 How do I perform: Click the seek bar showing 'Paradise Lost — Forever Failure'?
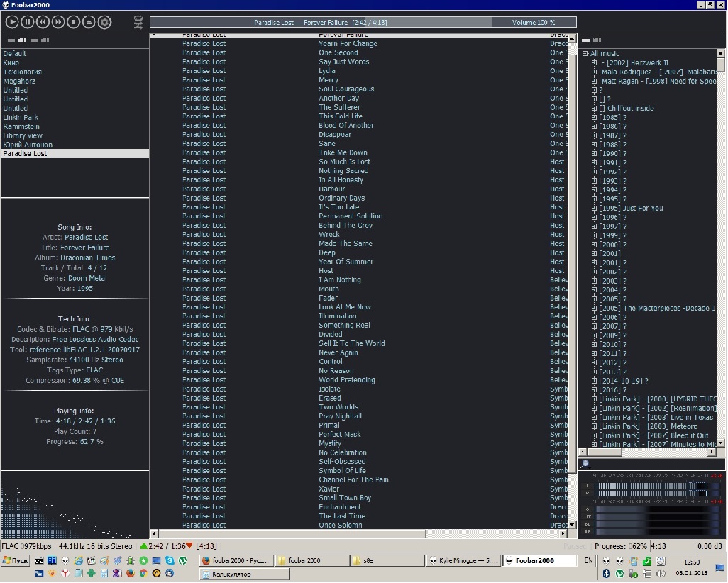[321, 23]
